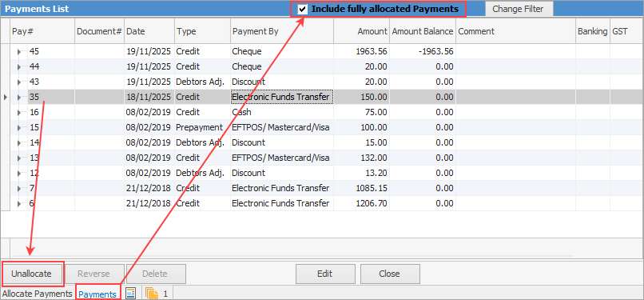Toggle Include fully allocated Payments checkbox

click(303, 9)
